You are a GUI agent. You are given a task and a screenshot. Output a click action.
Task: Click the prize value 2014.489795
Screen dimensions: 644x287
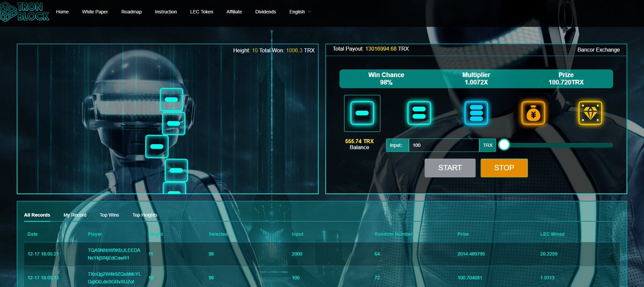471,254
